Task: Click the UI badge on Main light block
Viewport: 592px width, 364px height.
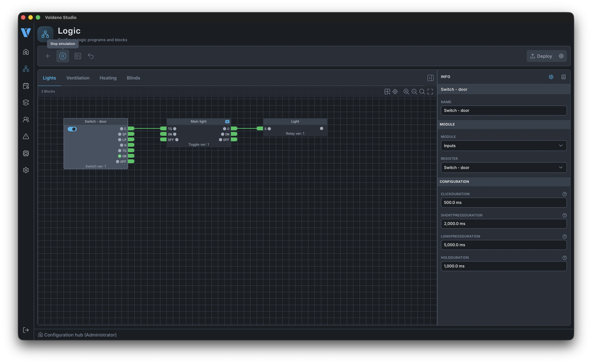Action: coord(227,121)
